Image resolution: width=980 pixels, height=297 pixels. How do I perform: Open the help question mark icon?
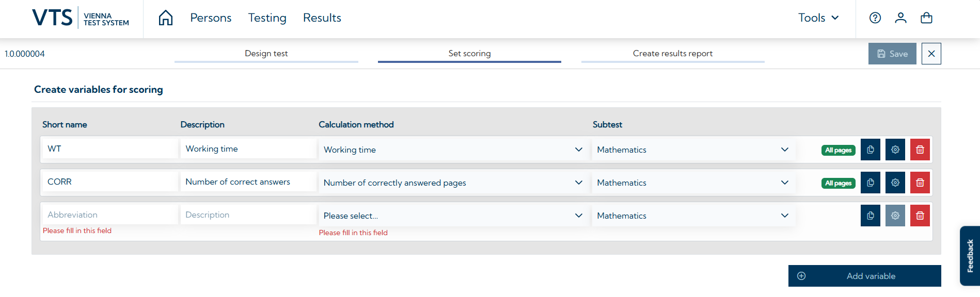(x=875, y=18)
